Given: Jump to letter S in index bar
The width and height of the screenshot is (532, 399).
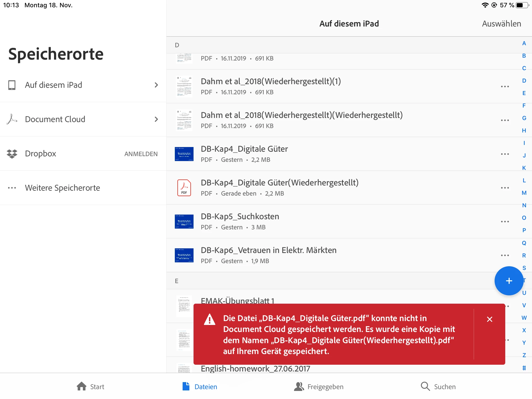Looking at the screenshot, I should pos(524,268).
